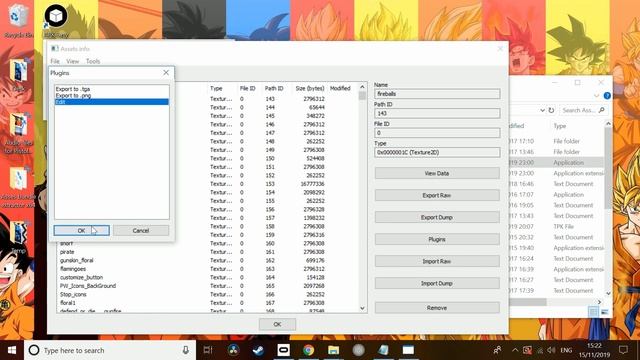Click the taskbar microphone icon

[x=186, y=350]
